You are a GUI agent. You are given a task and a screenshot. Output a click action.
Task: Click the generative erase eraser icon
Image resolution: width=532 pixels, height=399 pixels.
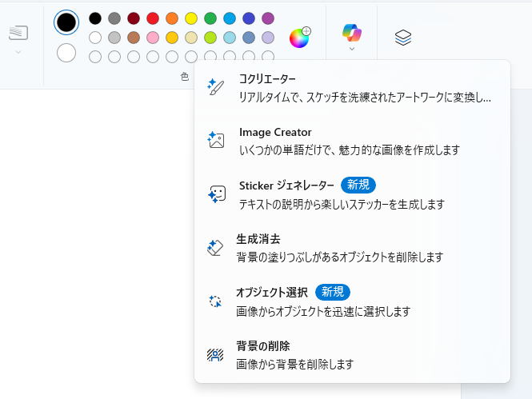(x=215, y=247)
